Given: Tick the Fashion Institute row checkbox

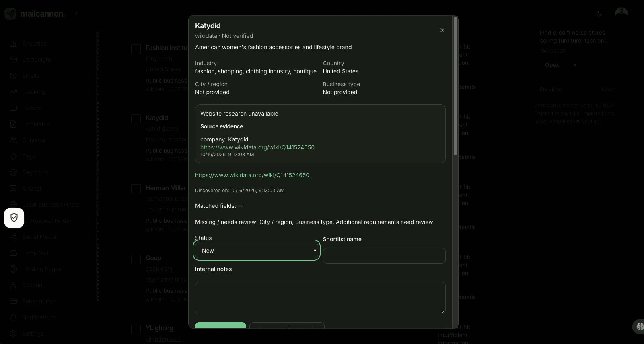Looking at the screenshot, I should point(136,49).
